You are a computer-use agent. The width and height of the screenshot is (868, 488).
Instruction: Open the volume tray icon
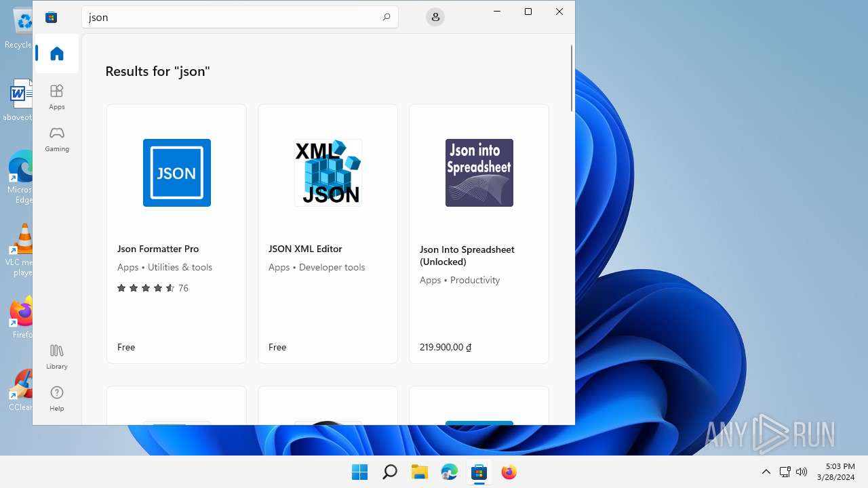tap(802, 472)
